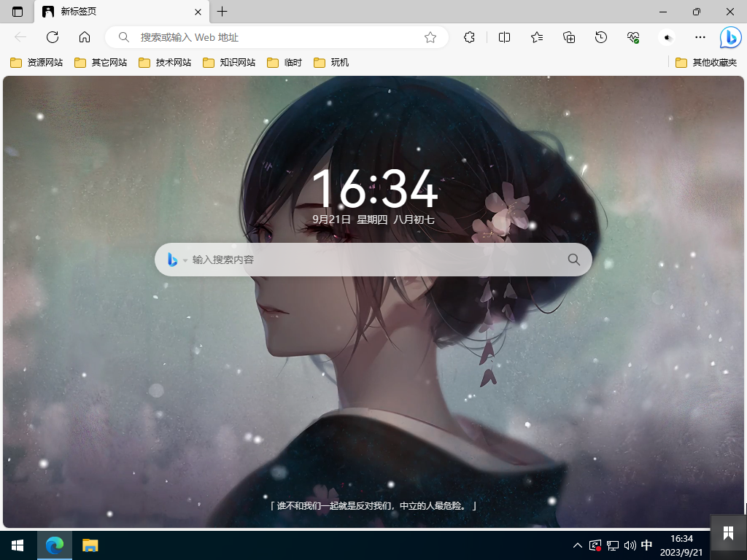Toggle split screen view

tap(504, 37)
